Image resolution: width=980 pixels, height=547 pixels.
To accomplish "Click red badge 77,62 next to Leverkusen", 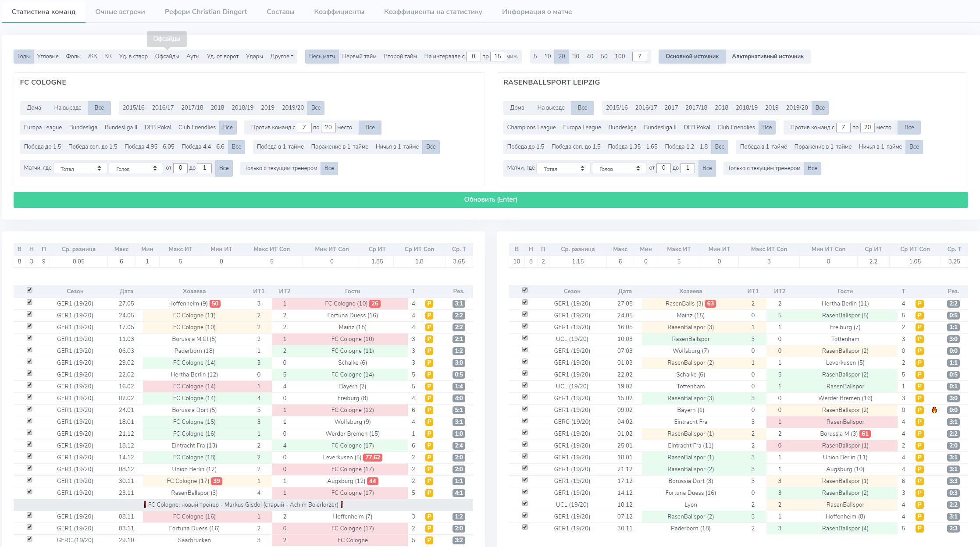I will point(373,457).
